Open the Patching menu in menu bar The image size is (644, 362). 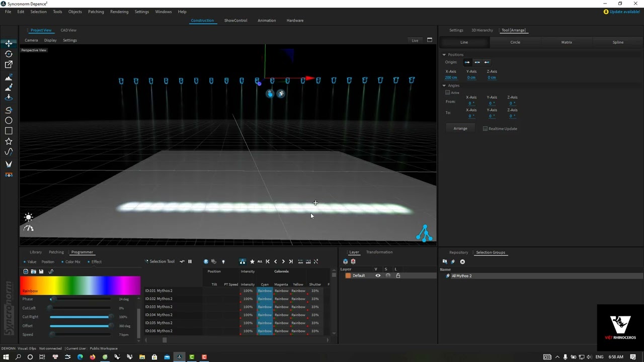tap(96, 12)
